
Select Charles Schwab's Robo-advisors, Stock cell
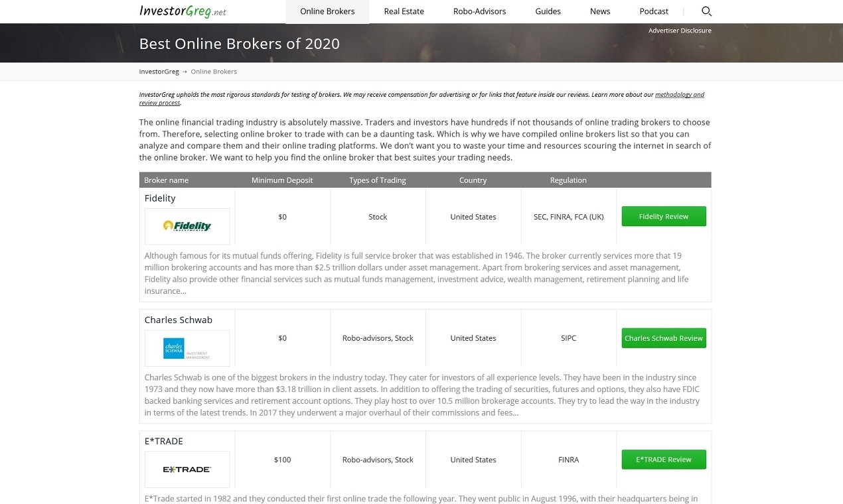[378, 338]
